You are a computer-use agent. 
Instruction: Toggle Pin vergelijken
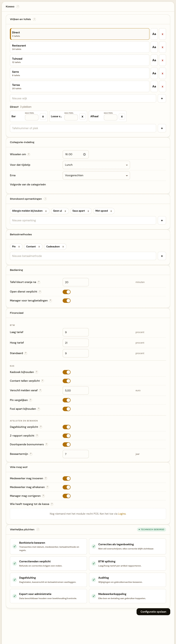point(67,400)
